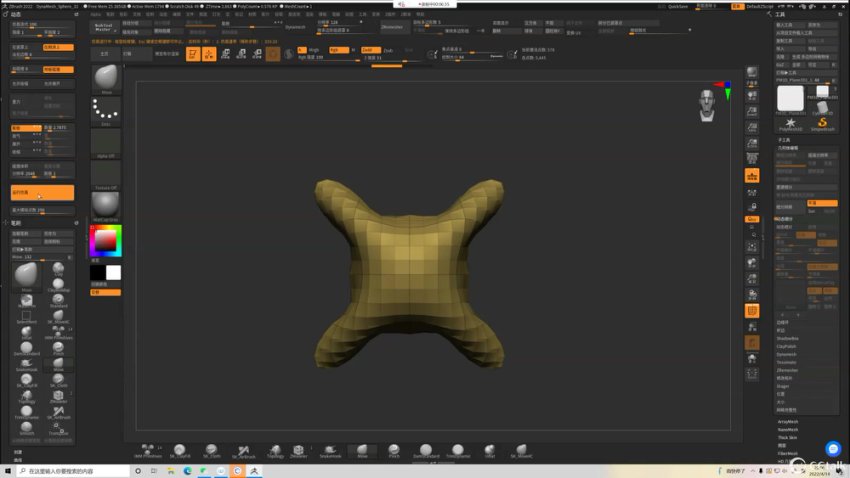Pick the SnakeHook brush in the bottom shelf
This screenshot has width=850, height=478.
[330, 451]
